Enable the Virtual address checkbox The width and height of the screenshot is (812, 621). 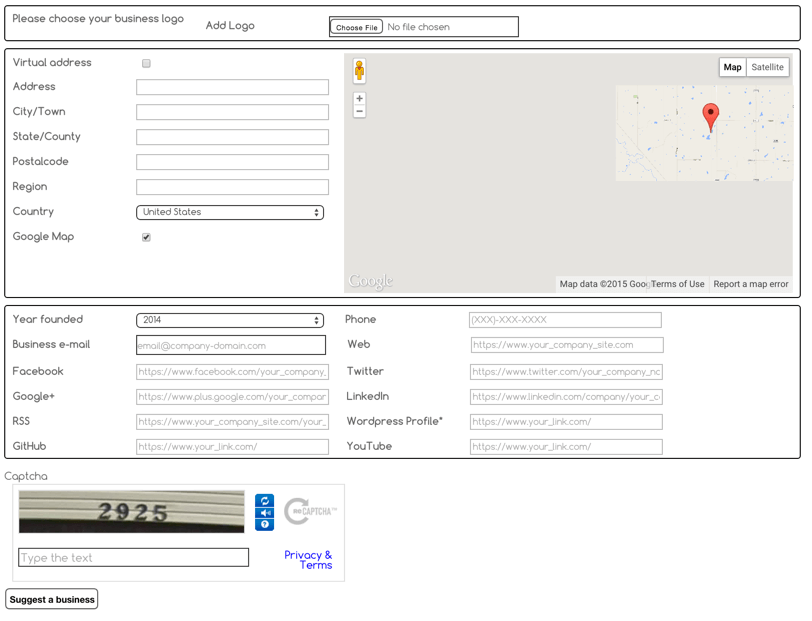pyautogui.click(x=146, y=63)
